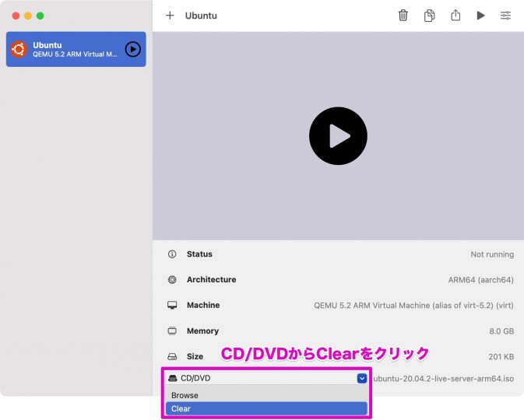Click the Status label
Image resolution: width=524 pixels, height=420 pixels.
point(199,254)
